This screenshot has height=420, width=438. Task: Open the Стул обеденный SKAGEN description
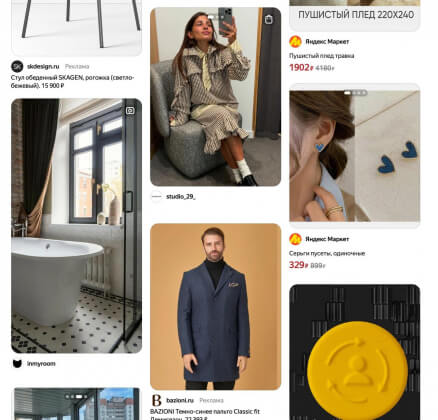coord(72,82)
